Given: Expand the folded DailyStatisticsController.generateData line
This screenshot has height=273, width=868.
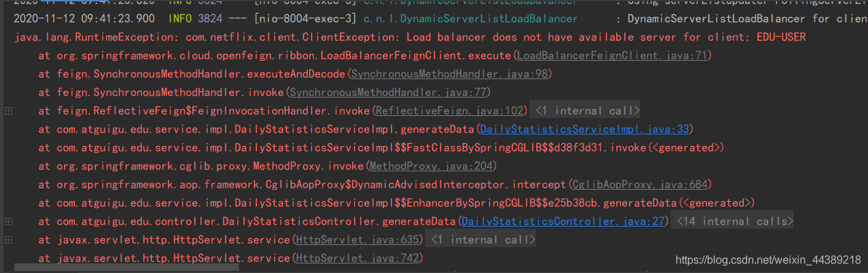Looking at the screenshot, I should (9, 221).
